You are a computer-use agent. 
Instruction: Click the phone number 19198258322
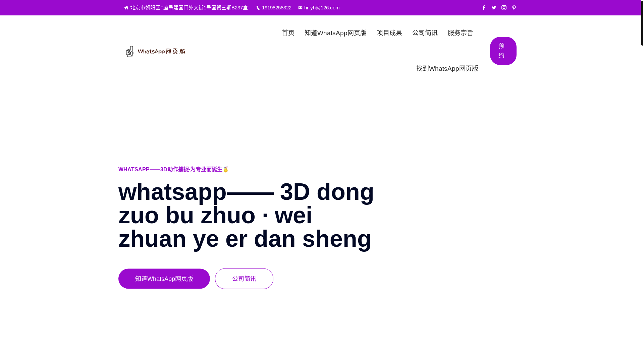277,8
